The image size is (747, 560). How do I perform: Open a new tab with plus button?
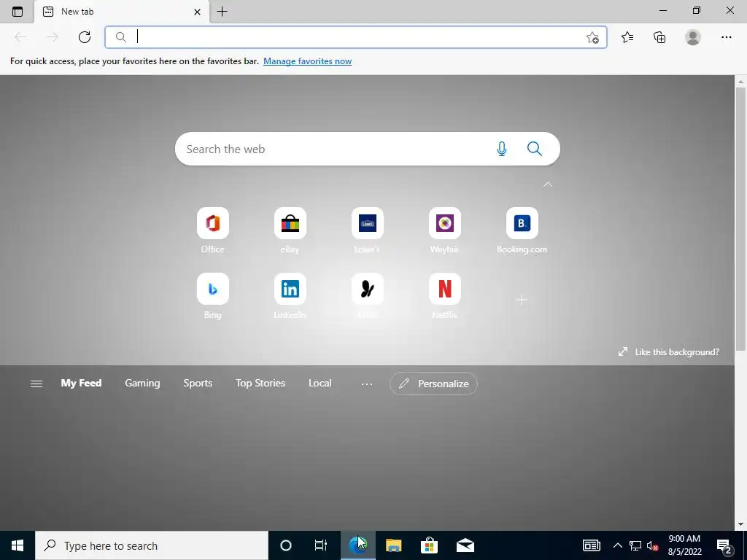222,12
